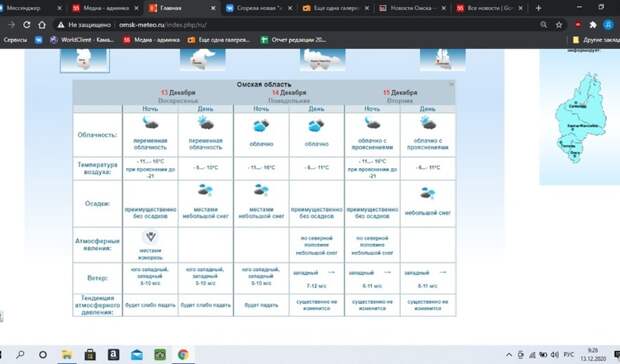Screen dimensions: 620x364
Task: Open the green taskbar app icon
Action: [x=160, y=355]
